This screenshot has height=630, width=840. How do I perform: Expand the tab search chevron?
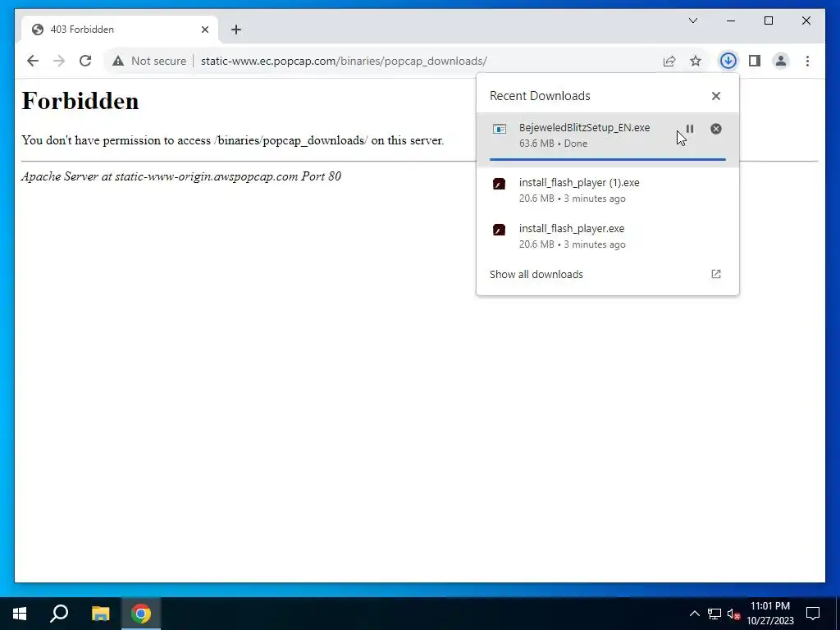[x=693, y=21]
